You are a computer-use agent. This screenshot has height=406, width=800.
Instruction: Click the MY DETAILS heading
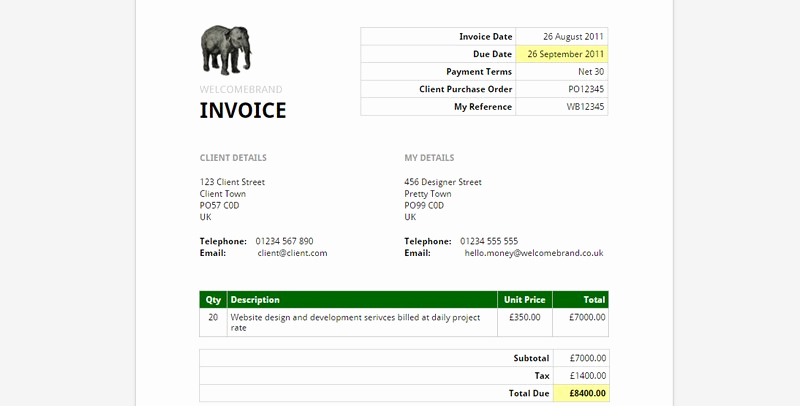tap(429, 158)
